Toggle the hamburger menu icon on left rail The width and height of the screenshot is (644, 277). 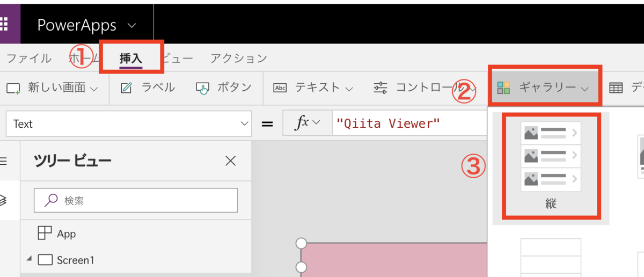point(4,160)
